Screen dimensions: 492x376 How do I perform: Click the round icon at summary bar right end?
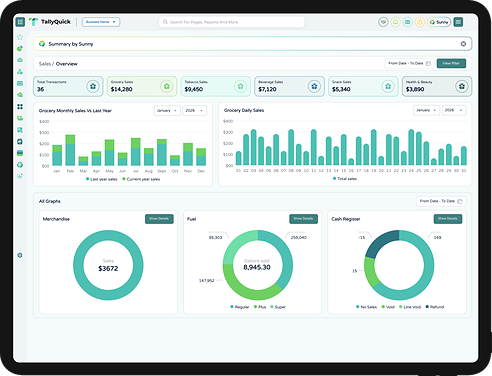[x=463, y=44]
